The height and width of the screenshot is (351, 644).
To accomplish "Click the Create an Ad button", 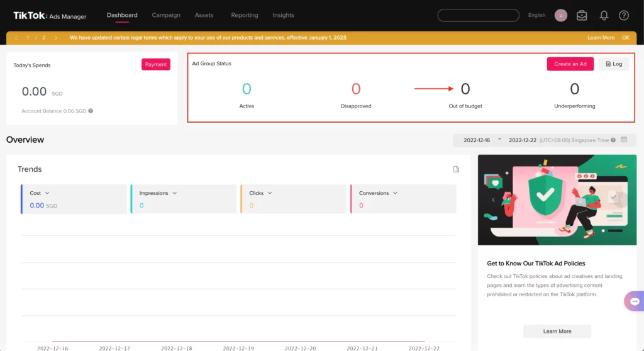I will coord(570,64).
